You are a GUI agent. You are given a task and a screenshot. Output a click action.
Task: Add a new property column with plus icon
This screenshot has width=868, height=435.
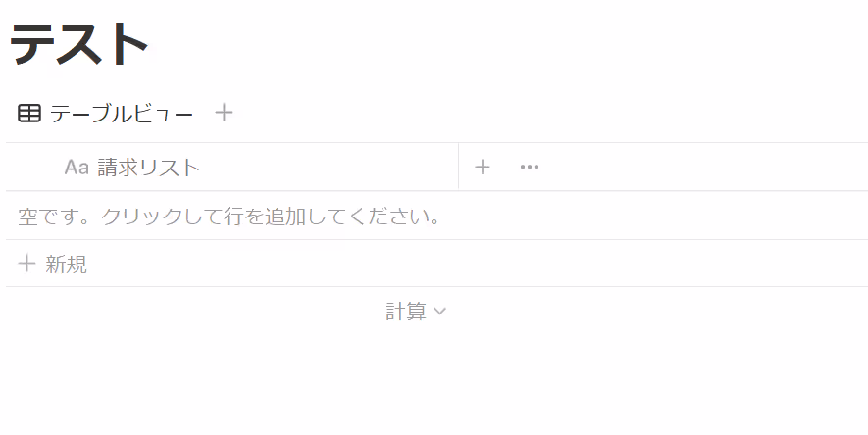pyautogui.click(x=483, y=167)
